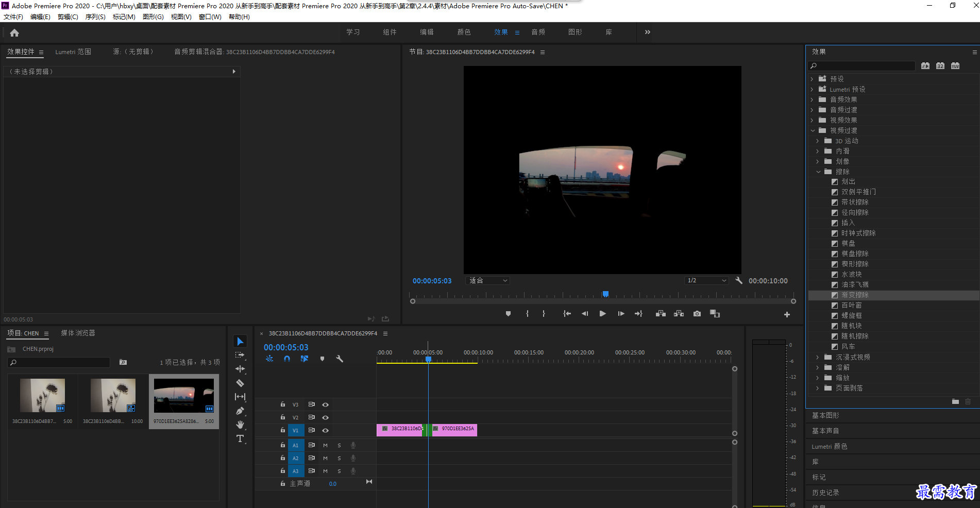
Task: Open playback resolution 1/2 dropdown
Action: coord(706,281)
